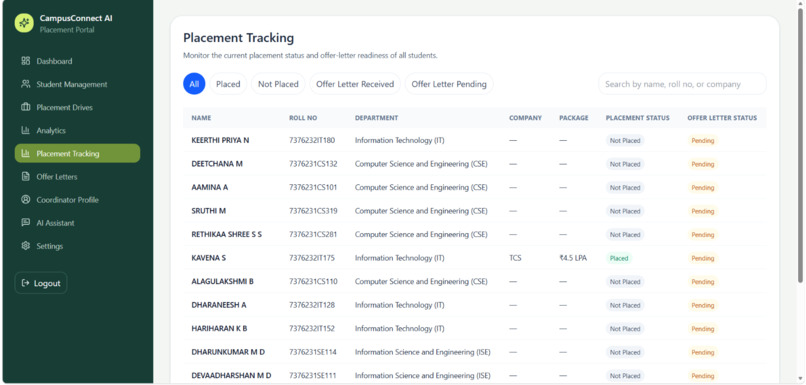
Task: Click the CampusConnect AI logo icon
Action: point(24,23)
